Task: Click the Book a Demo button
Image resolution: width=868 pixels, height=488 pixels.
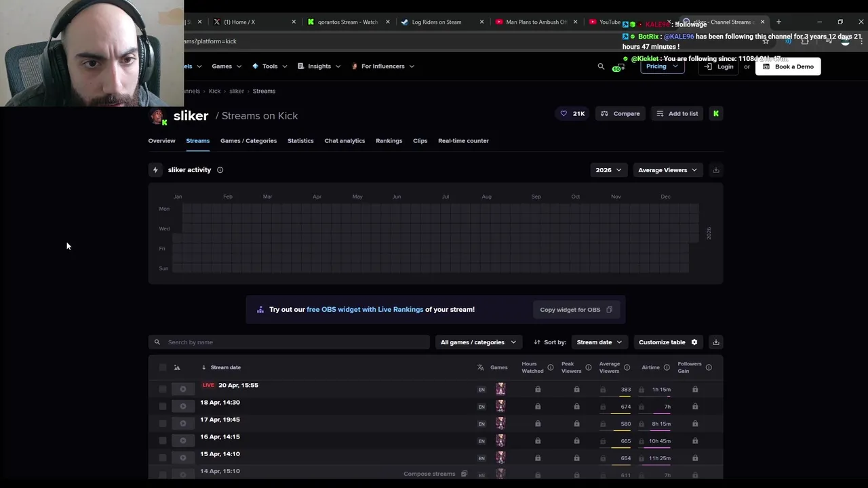Action: pos(788,66)
